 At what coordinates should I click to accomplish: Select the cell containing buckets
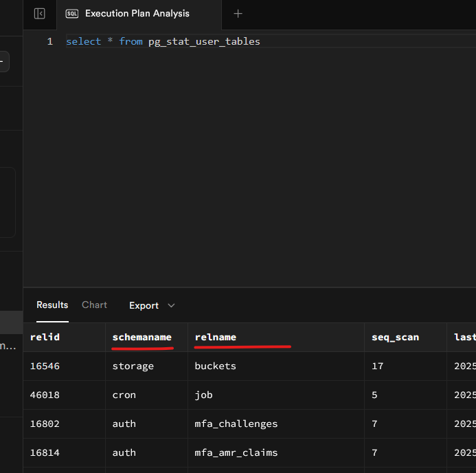pyautogui.click(x=216, y=366)
